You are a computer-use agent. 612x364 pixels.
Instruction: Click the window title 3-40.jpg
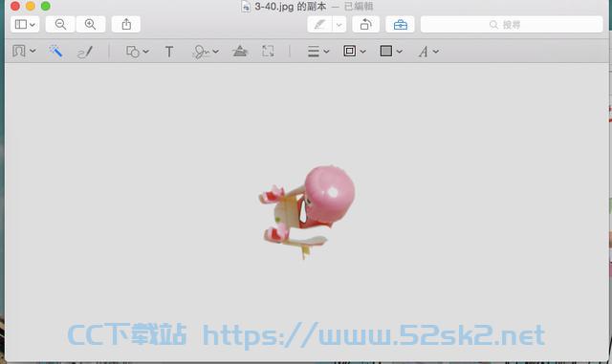(291, 7)
